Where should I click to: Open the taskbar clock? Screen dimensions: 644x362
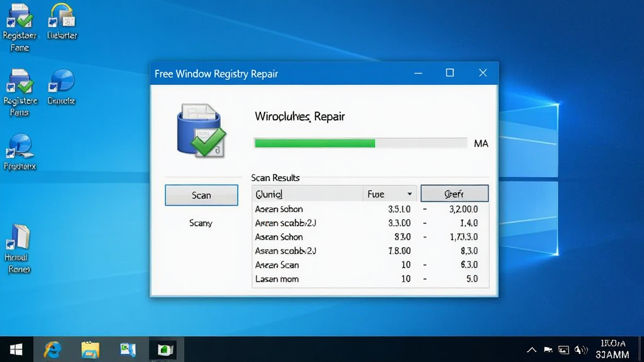coord(613,349)
